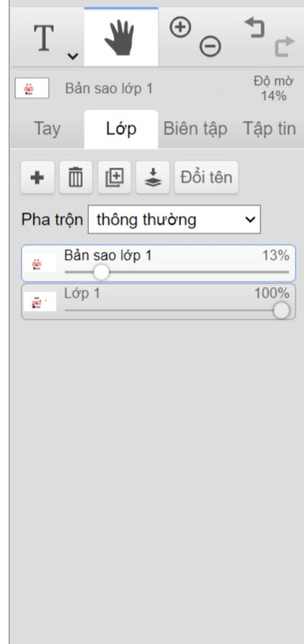Click the Lớp 1 opacity slider handle
Screen dimensions: 304x644
(x=281, y=310)
